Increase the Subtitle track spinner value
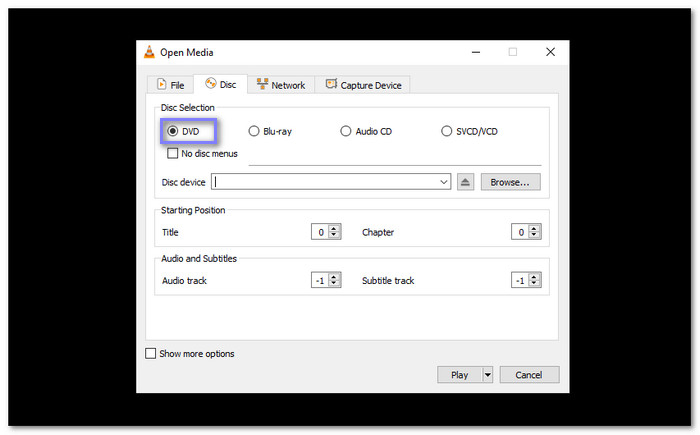Image resolution: width=700 pixels, height=435 pixels. click(x=534, y=276)
